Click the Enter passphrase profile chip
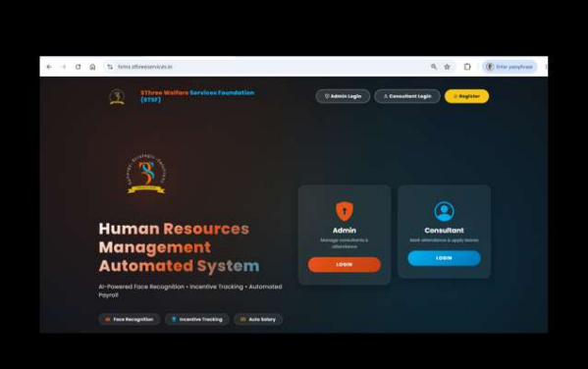This screenshot has height=369, width=588. 509,67
